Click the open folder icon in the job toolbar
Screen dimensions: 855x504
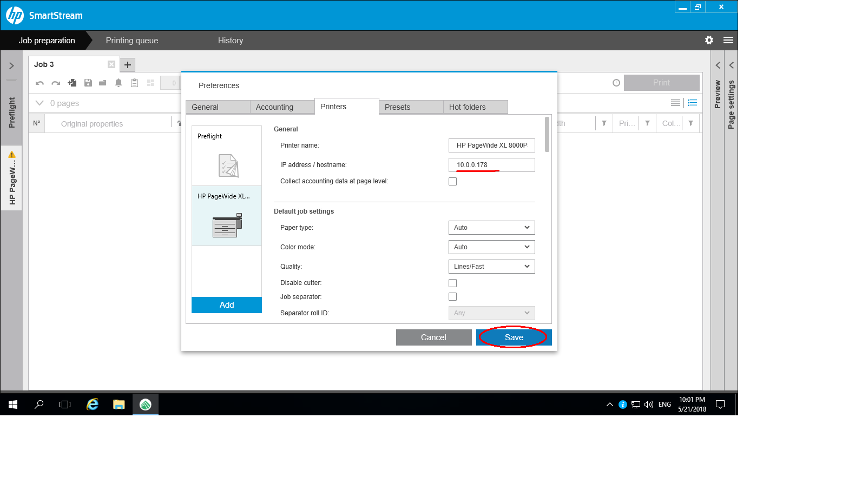[x=103, y=83]
